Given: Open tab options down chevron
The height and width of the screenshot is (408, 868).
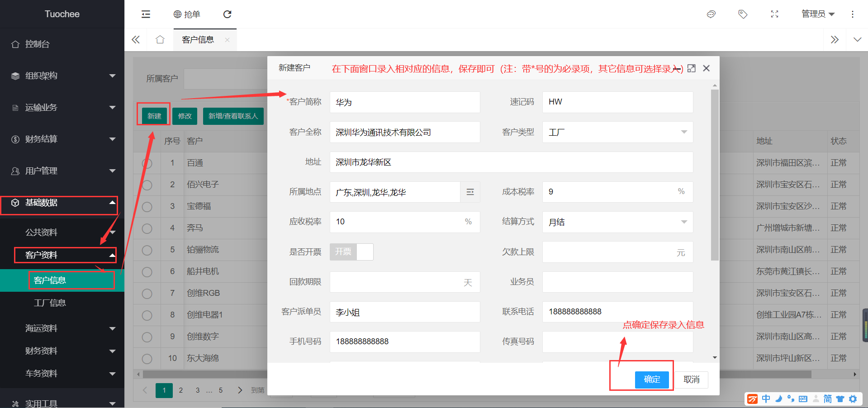Looking at the screenshot, I should point(857,40).
